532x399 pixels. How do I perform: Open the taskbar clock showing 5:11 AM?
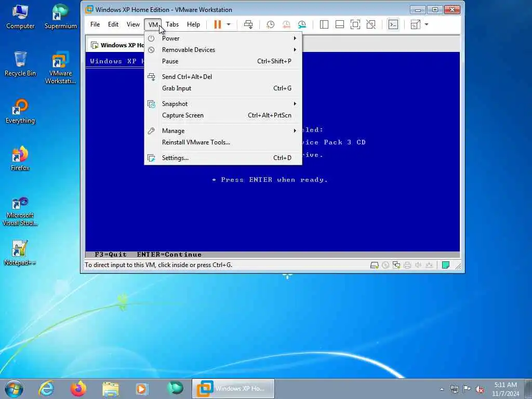506,389
